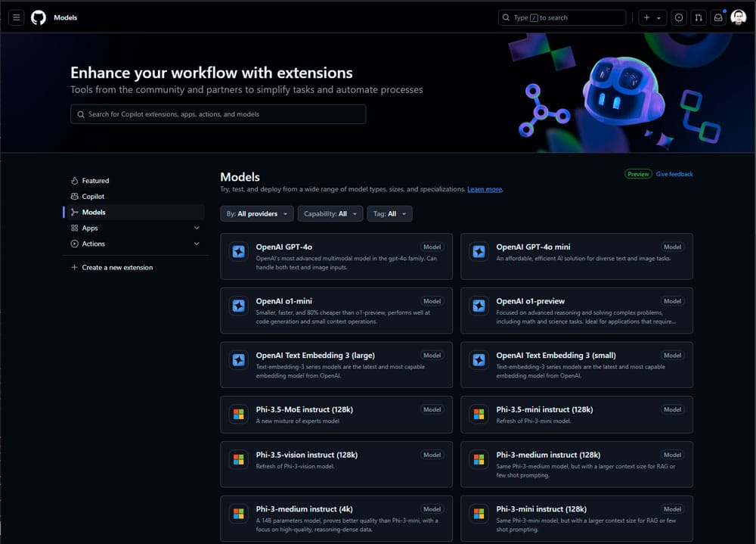Click the Text Embedding 3 (small) icon
Screen dimensions: 756x544
pos(479,359)
